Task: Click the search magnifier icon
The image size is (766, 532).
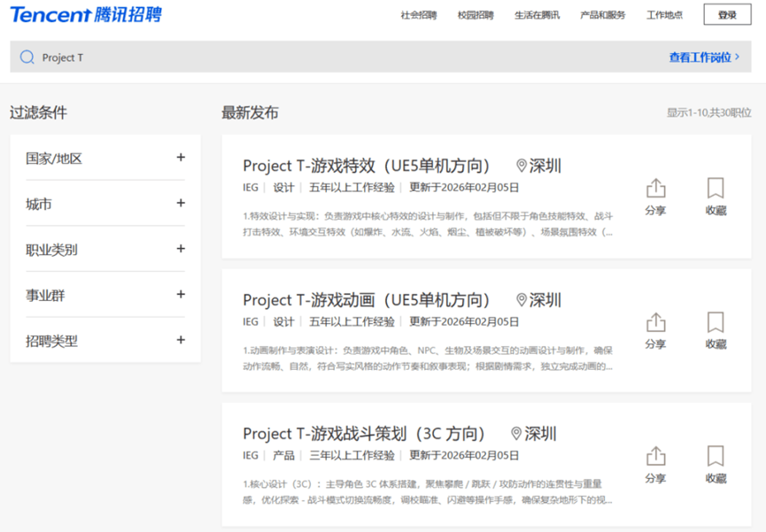Action: click(x=27, y=58)
